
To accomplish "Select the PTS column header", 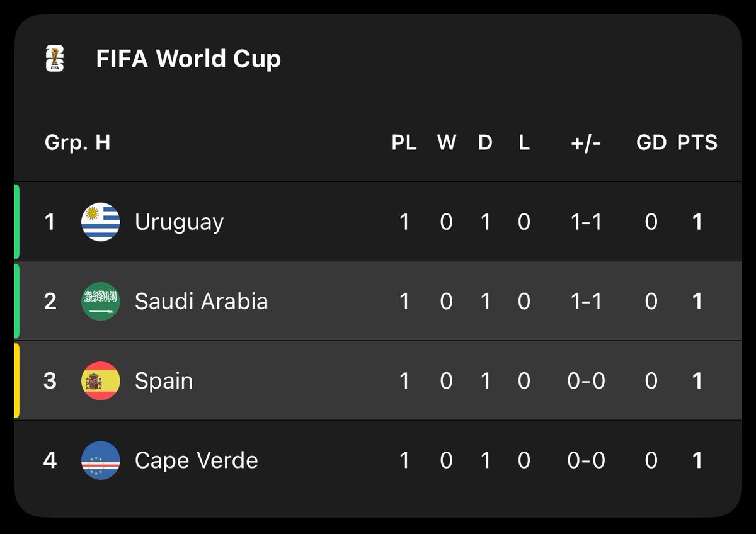I will coord(697,142).
